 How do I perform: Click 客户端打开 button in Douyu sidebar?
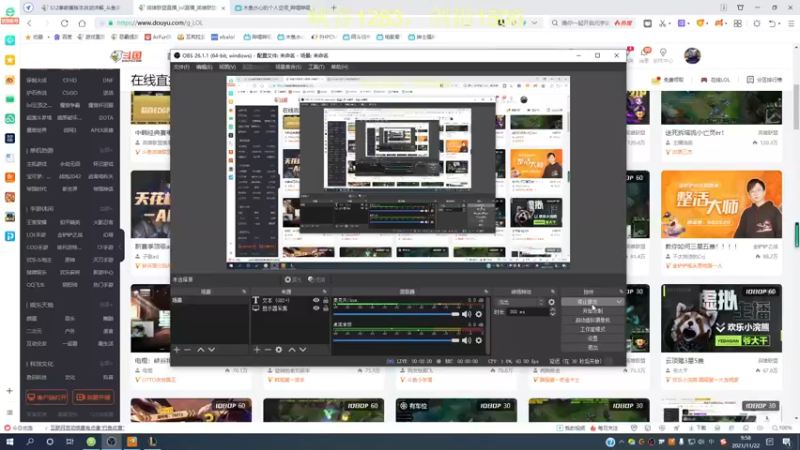point(46,397)
